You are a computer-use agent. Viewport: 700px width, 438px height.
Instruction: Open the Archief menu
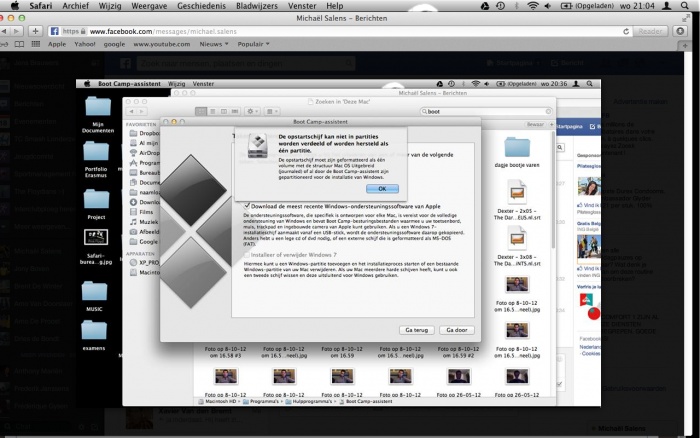point(75,6)
